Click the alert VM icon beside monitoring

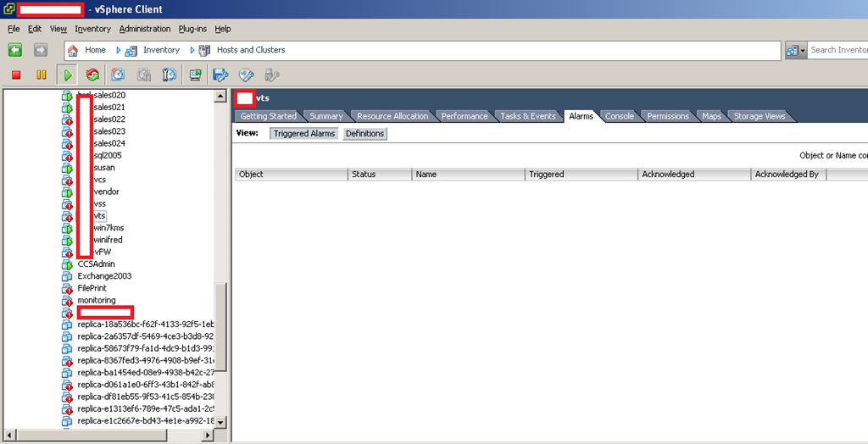(67, 301)
